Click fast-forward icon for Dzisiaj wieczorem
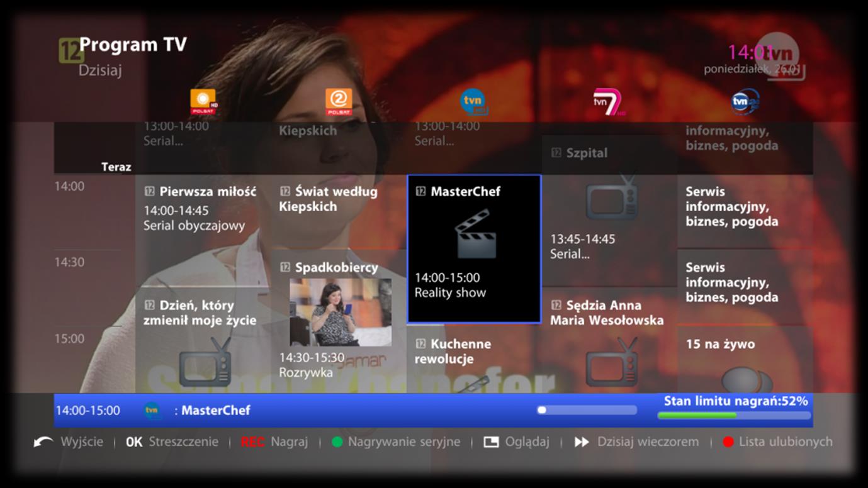 pos(582,442)
